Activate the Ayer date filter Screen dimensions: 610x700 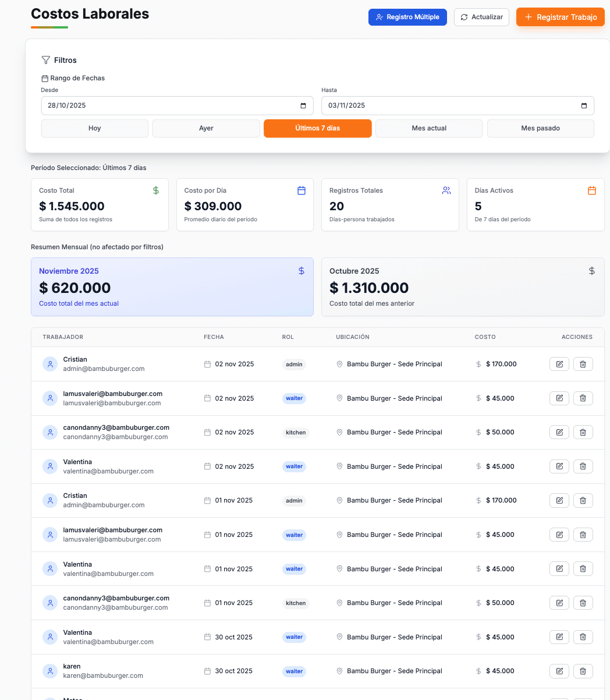coord(205,128)
